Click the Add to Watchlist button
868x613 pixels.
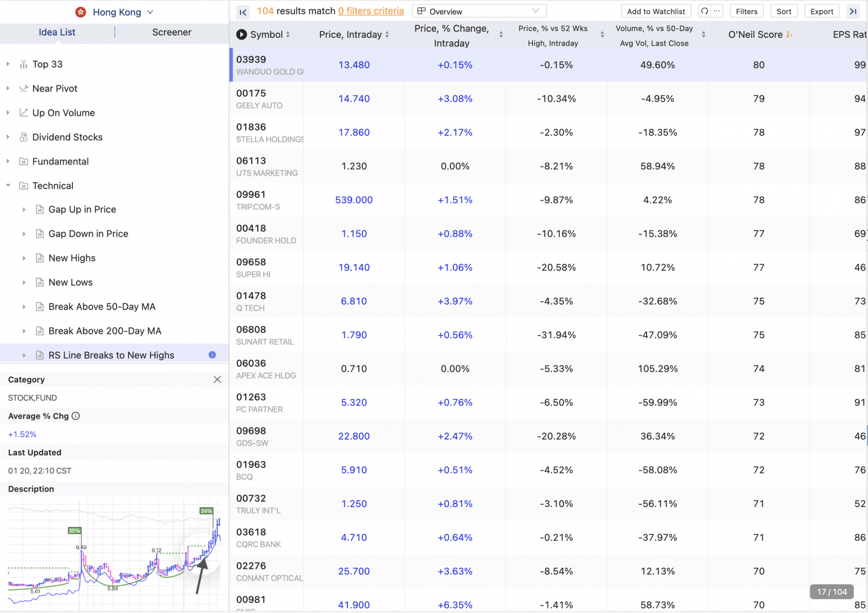(656, 11)
